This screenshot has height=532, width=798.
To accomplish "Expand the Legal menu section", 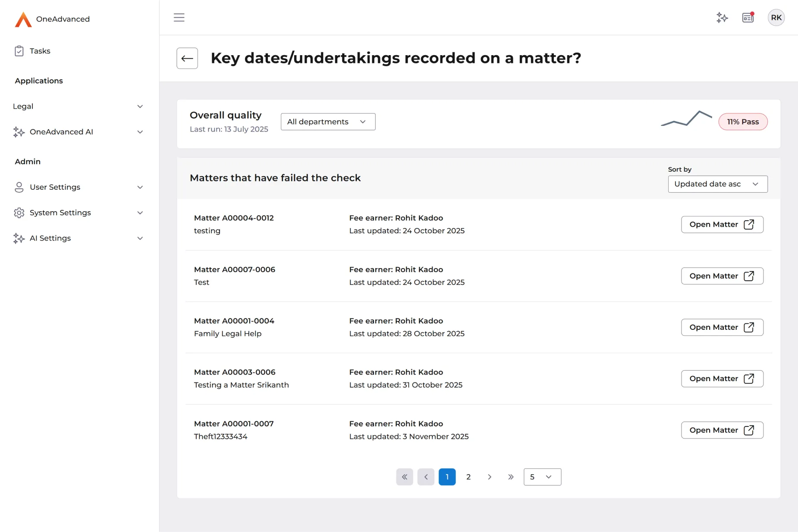I will [x=78, y=106].
